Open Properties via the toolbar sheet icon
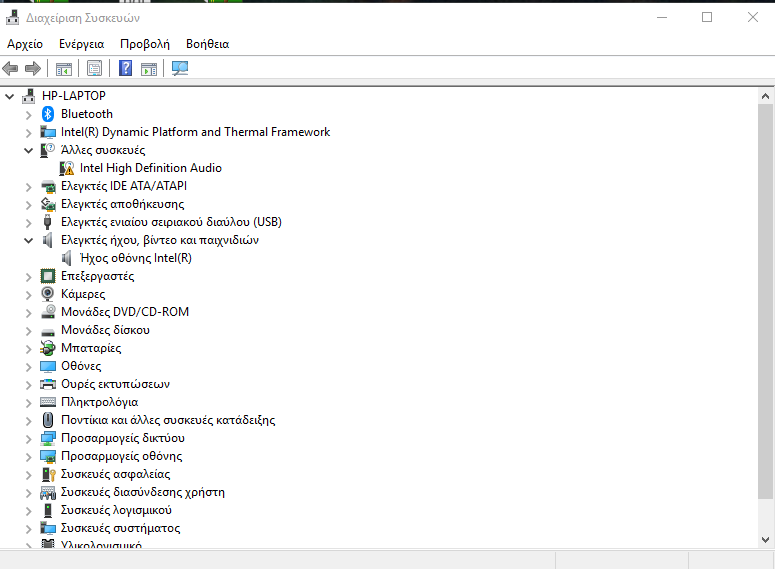Image resolution: width=775 pixels, height=569 pixels. [x=94, y=68]
